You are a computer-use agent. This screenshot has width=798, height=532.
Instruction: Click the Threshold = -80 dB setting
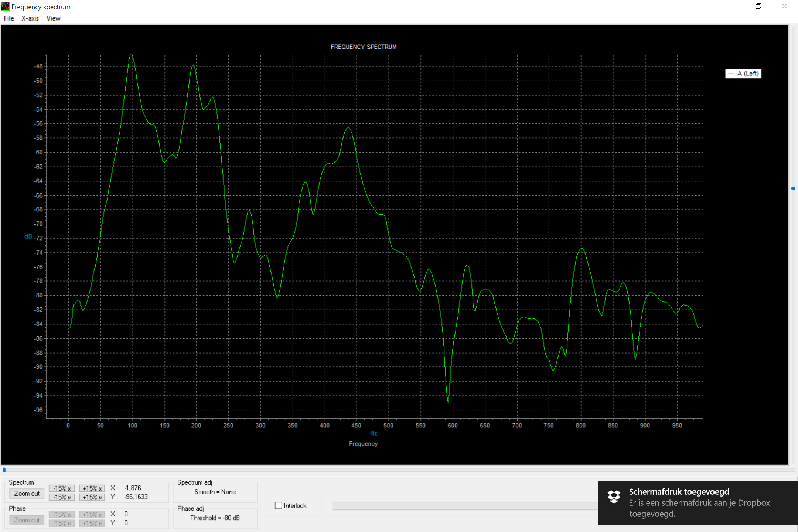(215, 518)
